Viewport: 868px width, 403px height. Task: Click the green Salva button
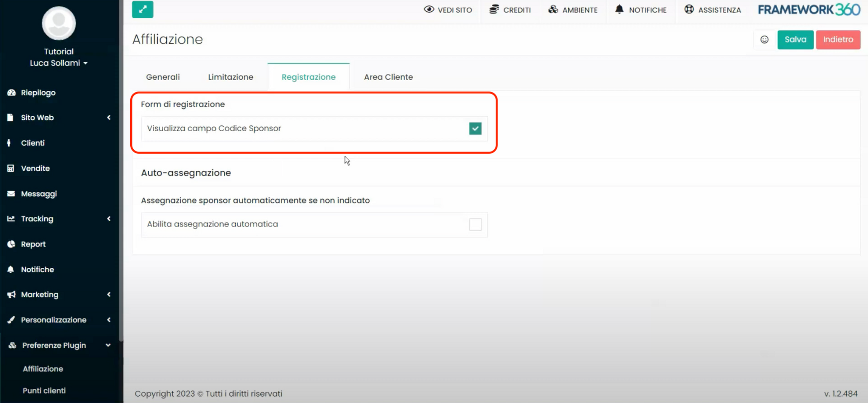(x=795, y=40)
